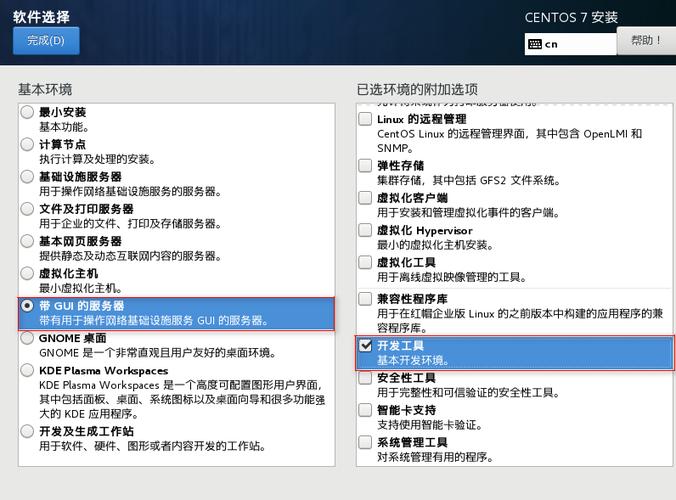Screen dimensions: 676x500
Task: Enable the 安全性工具 checkbox
Action: [x=365, y=378]
